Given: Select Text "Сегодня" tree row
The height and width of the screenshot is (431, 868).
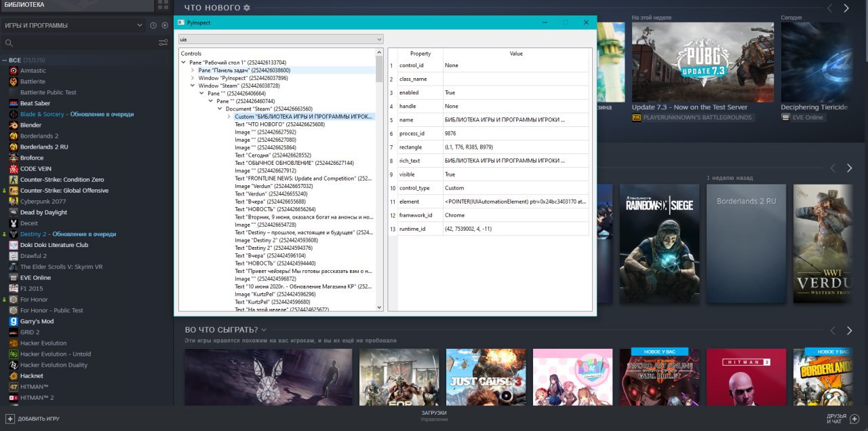Looking at the screenshot, I should 273,155.
